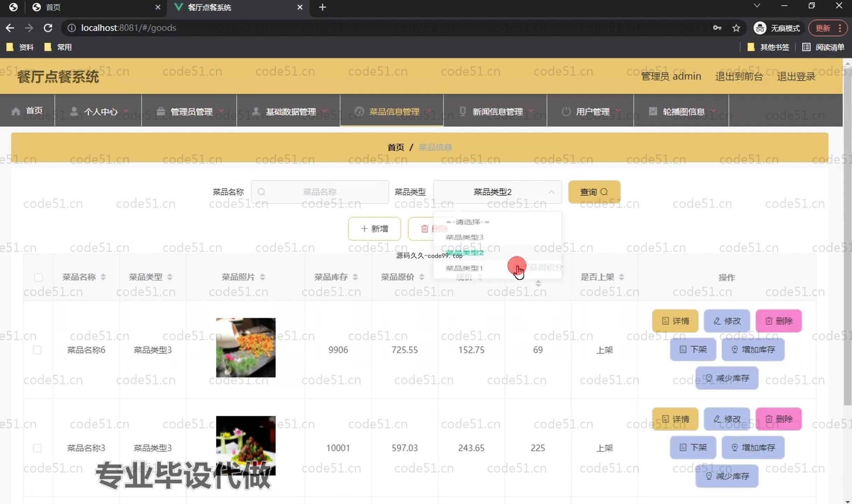Sort by 菜品原价 column arrows
The height and width of the screenshot is (504, 852).
[422, 277]
